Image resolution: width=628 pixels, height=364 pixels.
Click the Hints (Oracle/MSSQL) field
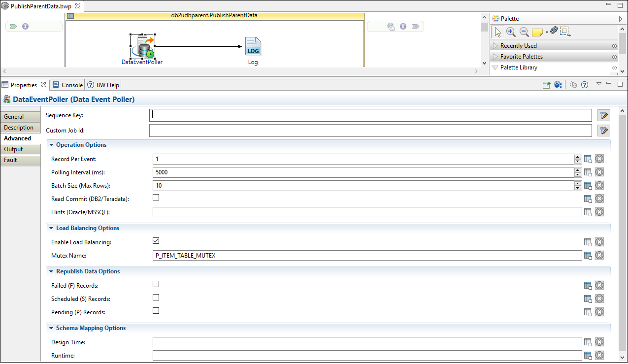click(367, 212)
